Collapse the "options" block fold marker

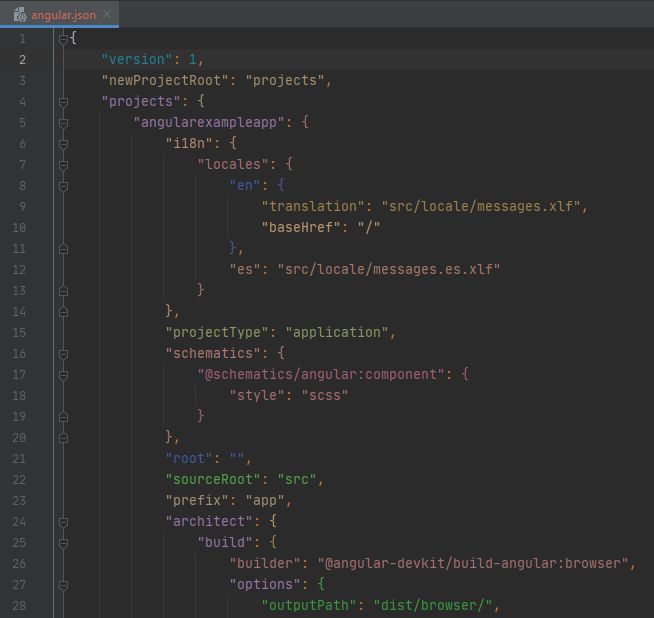(x=63, y=585)
